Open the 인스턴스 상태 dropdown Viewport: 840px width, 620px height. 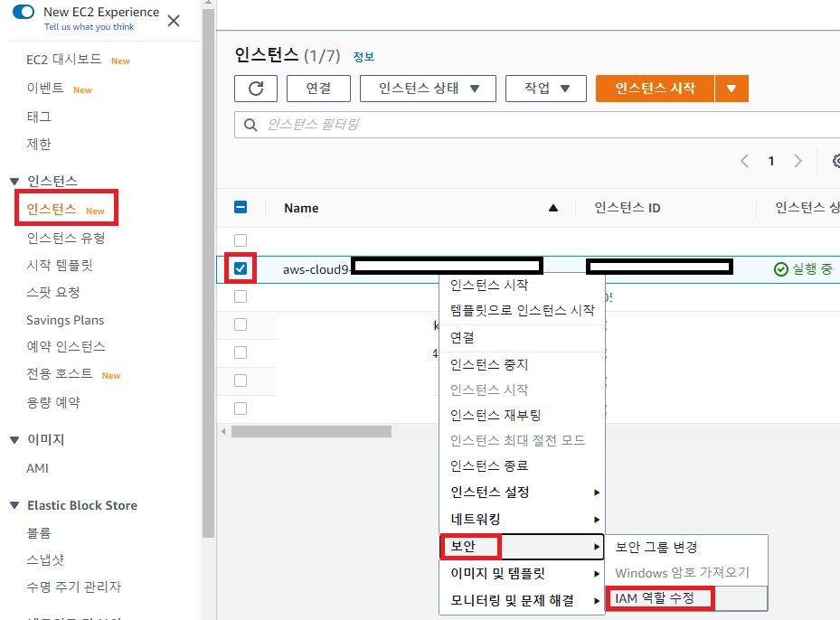(428, 89)
